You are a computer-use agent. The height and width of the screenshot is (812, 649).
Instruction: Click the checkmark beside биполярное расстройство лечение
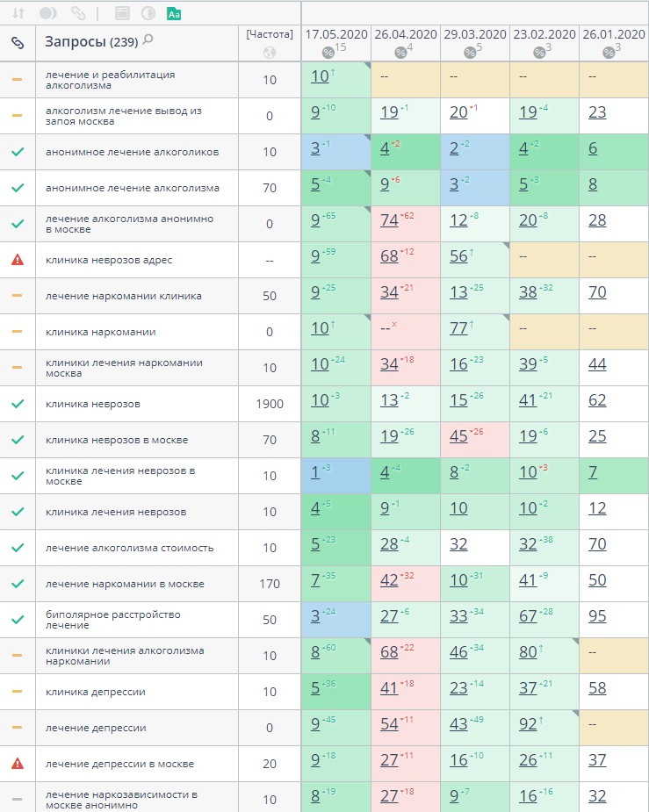tap(18, 620)
